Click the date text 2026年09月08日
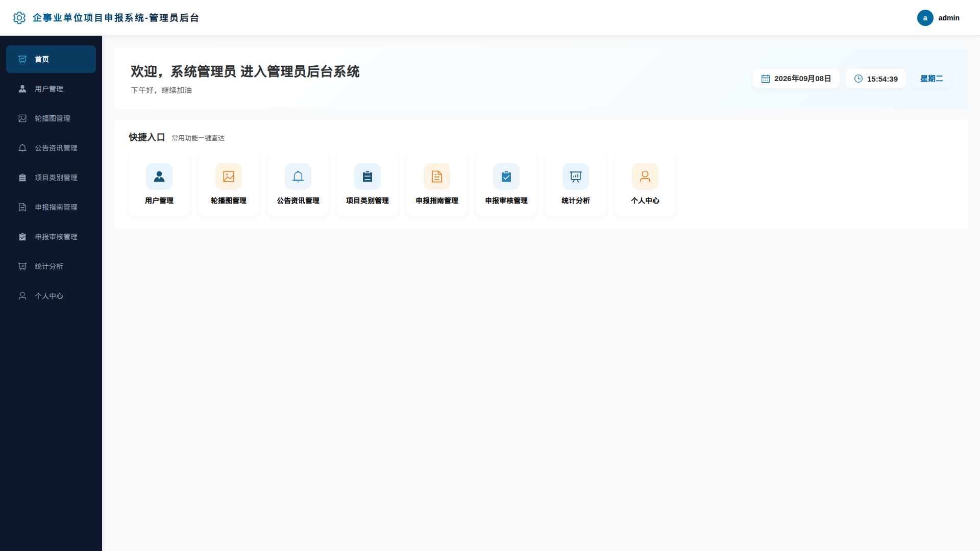The height and width of the screenshot is (551, 980). [x=803, y=79]
